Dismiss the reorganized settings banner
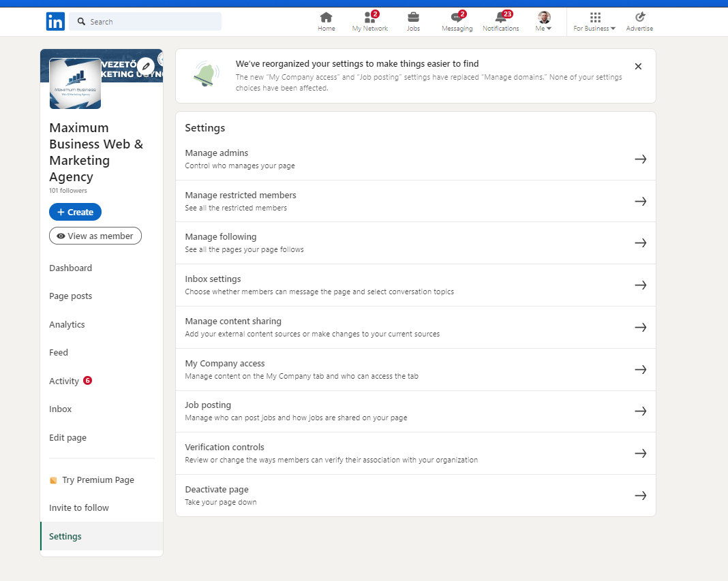This screenshot has height=581, width=728. (639, 66)
